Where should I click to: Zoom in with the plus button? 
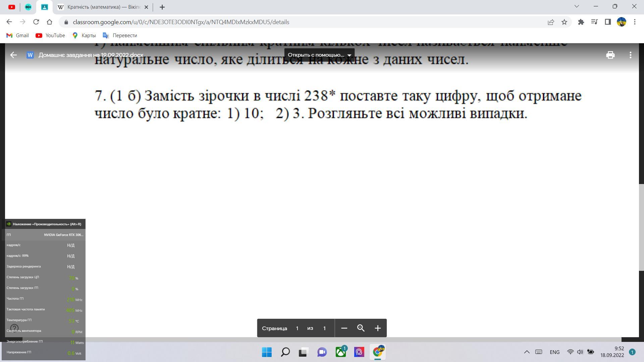pyautogui.click(x=378, y=328)
